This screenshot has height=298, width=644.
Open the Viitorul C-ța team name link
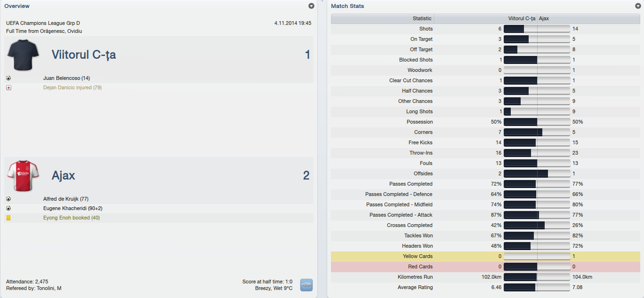pyautogui.click(x=84, y=55)
